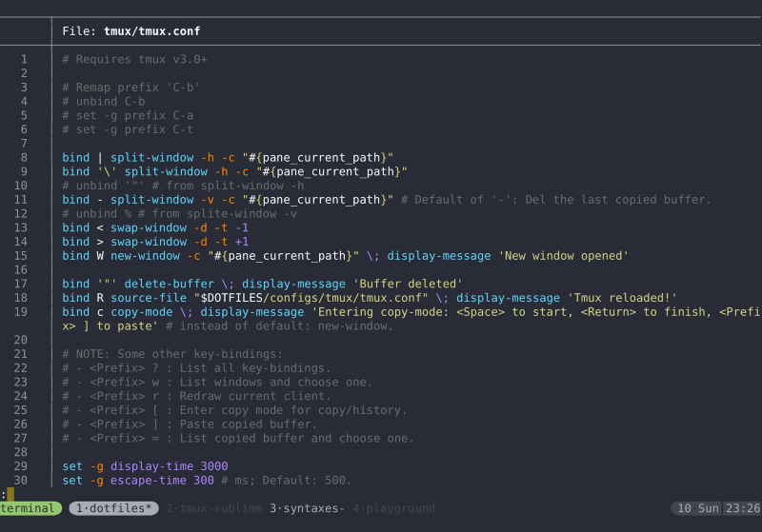
Task: Click the 'bind c copy-mode' command
Action: coord(117,312)
